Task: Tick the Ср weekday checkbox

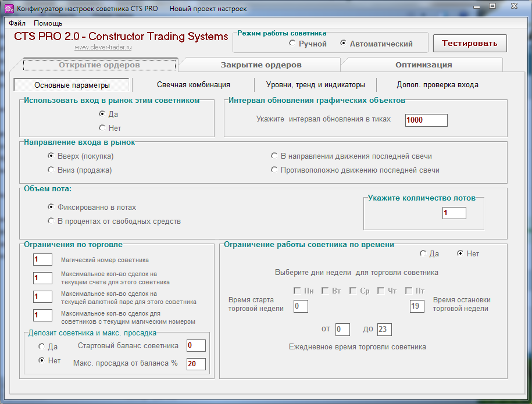Action: [353, 291]
